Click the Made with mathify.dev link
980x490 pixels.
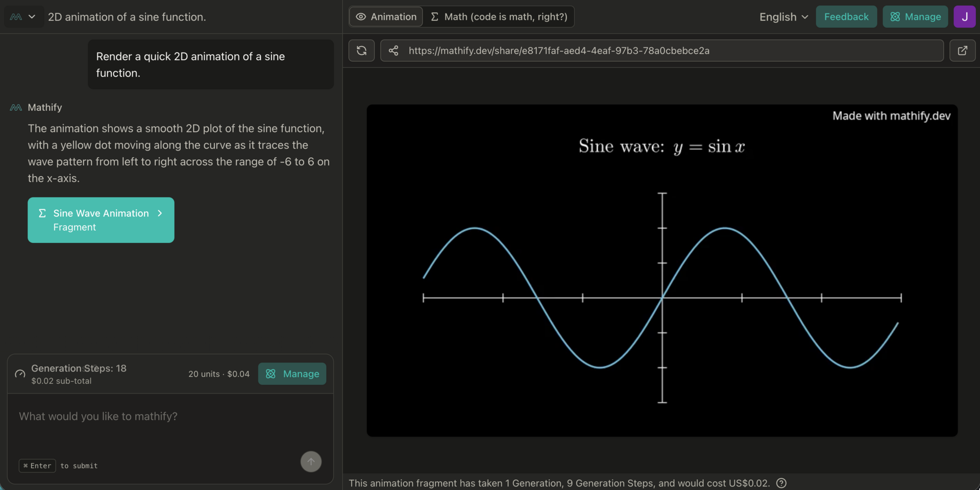(x=891, y=116)
